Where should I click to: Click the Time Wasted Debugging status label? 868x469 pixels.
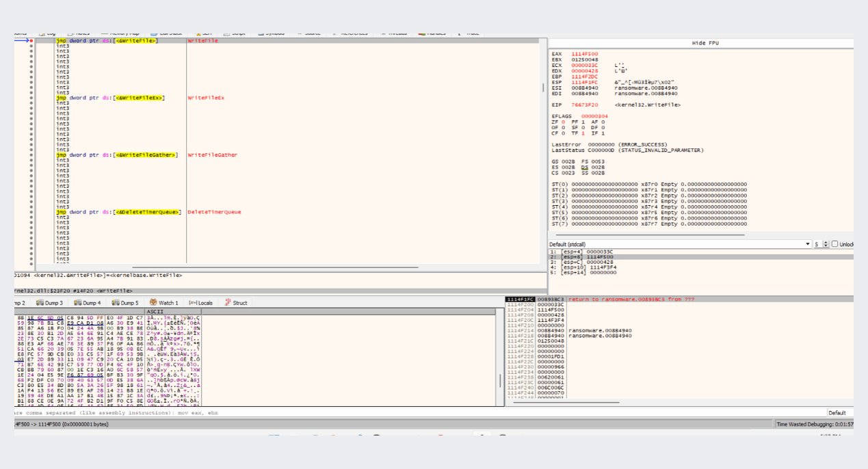[x=815, y=425]
